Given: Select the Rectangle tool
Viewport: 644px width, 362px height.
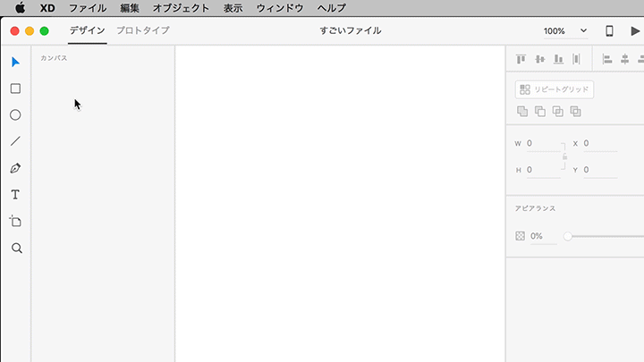Looking at the screenshot, I should 15,88.
